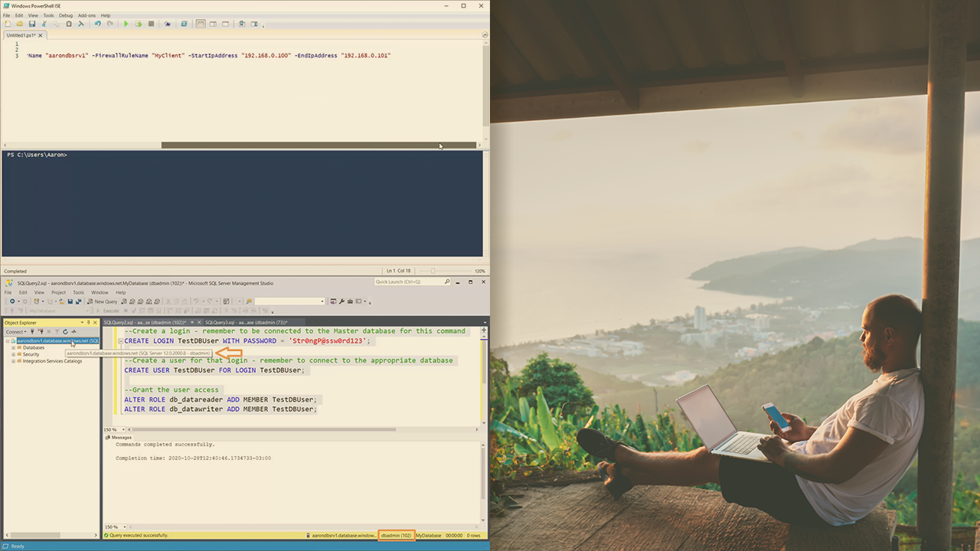Screen dimensions: 980x551
Task: Click the Cut scissors icon in PowerShell ISE
Action: [44, 24]
